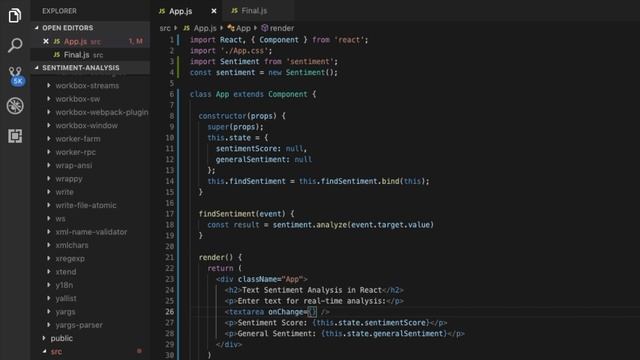Screen dimensions: 640x360
Task: Click render() method definition line
Action: [x=220, y=258]
